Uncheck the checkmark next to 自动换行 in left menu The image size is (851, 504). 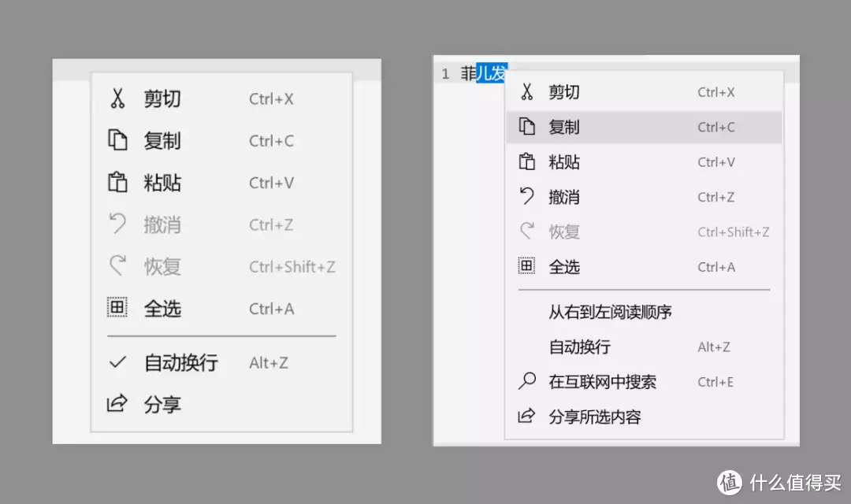(x=117, y=363)
